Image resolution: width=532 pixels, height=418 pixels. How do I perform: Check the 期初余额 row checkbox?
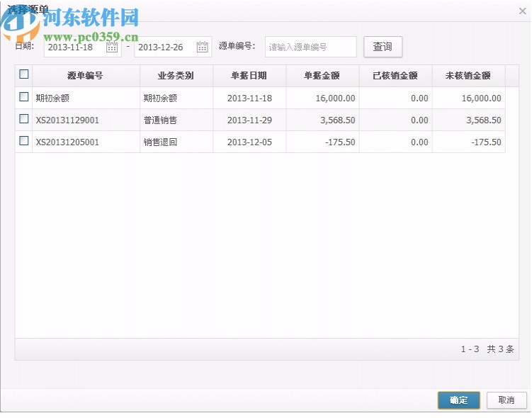tap(24, 97)
